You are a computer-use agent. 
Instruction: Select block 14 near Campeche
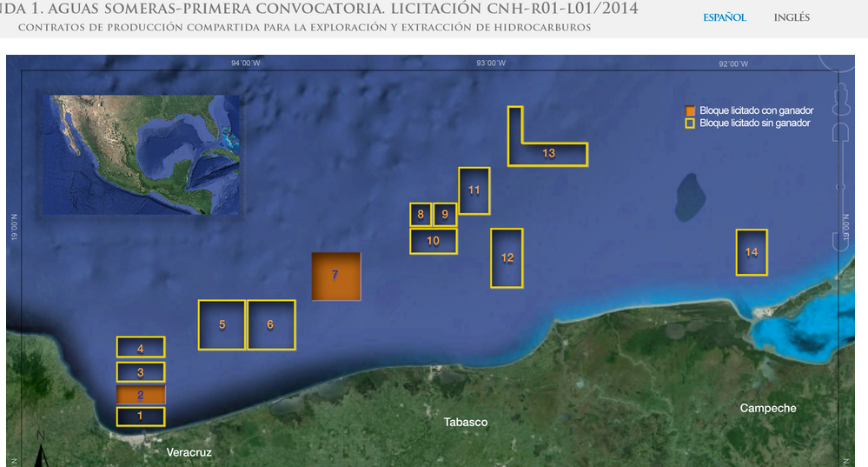click(752, 252)
